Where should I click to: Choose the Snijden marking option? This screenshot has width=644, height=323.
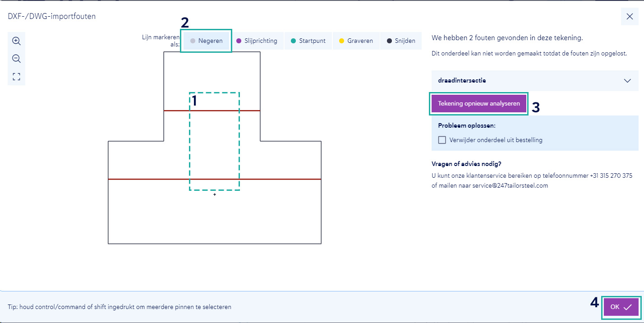click(401, 41)
